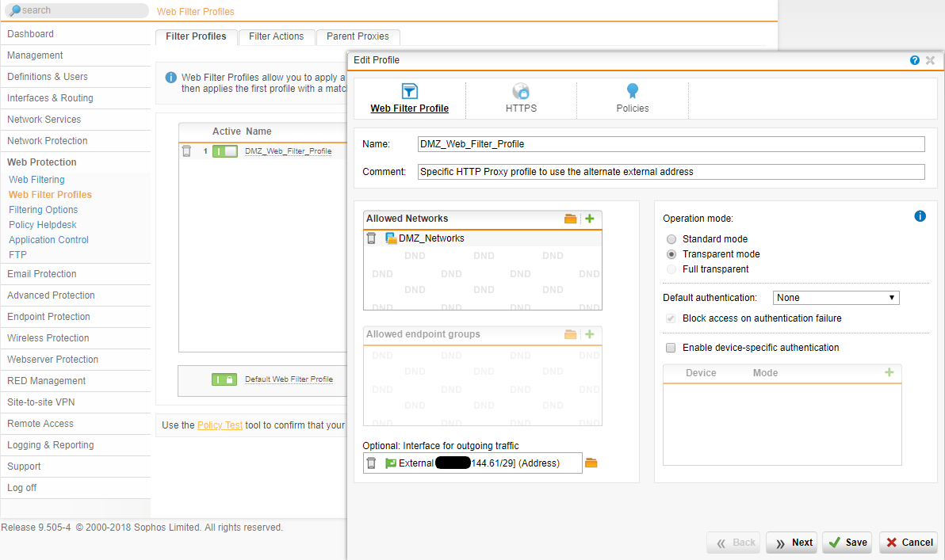This screenshot has height=560, width=945.
Task: Open DMZ_Web_Filter_Profile link in list
Action: [288, 151]
